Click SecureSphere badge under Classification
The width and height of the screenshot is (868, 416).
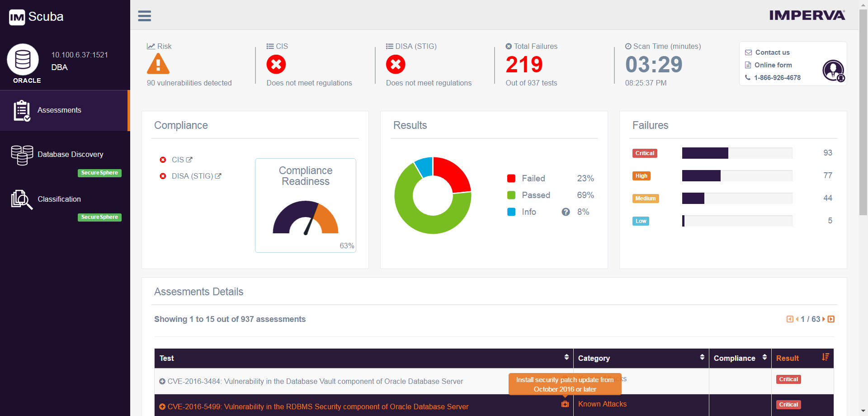[x=99, y=217]
